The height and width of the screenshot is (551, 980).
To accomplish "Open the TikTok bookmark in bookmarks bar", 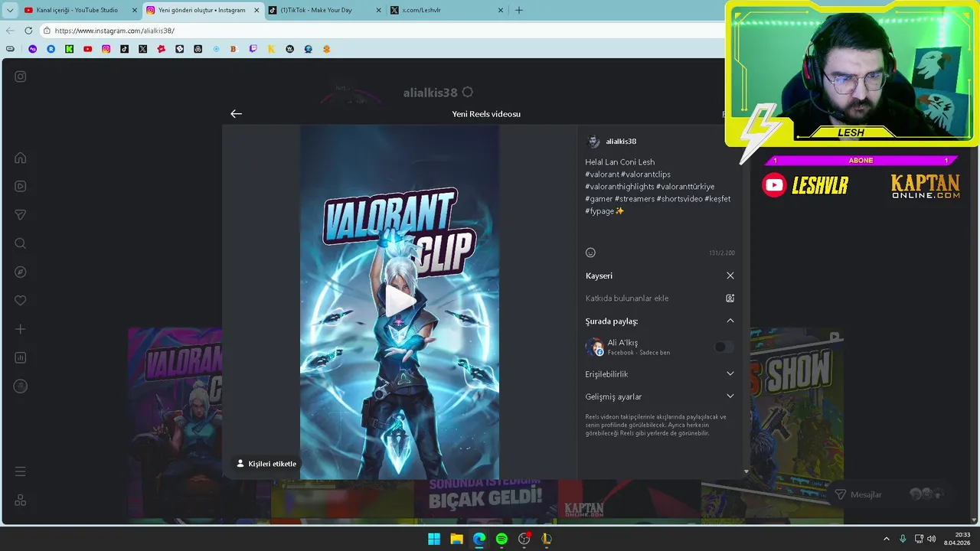I will tap(124, 49).
